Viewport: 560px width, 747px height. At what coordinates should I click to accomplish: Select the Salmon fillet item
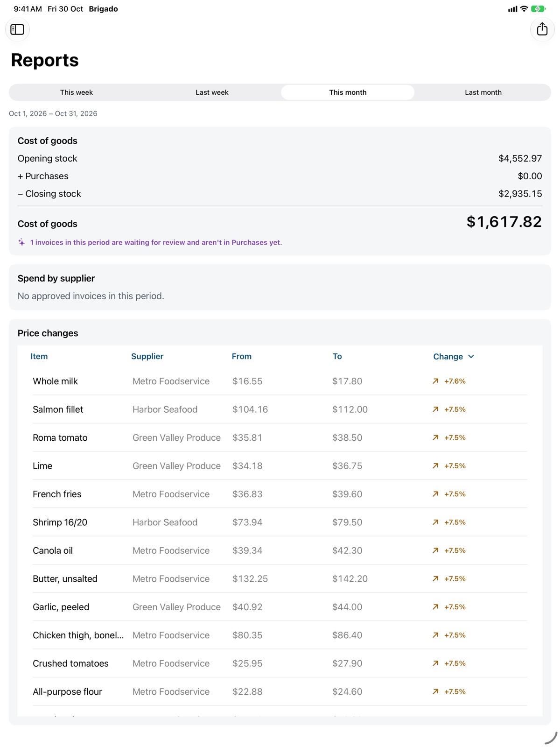pyautogui.click(x=58, y=409)
